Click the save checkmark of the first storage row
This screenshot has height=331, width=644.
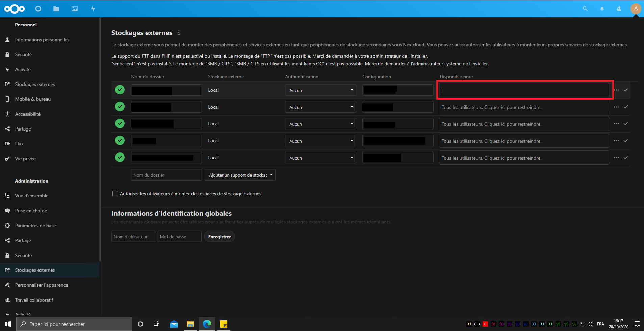[x=626, y=90]
